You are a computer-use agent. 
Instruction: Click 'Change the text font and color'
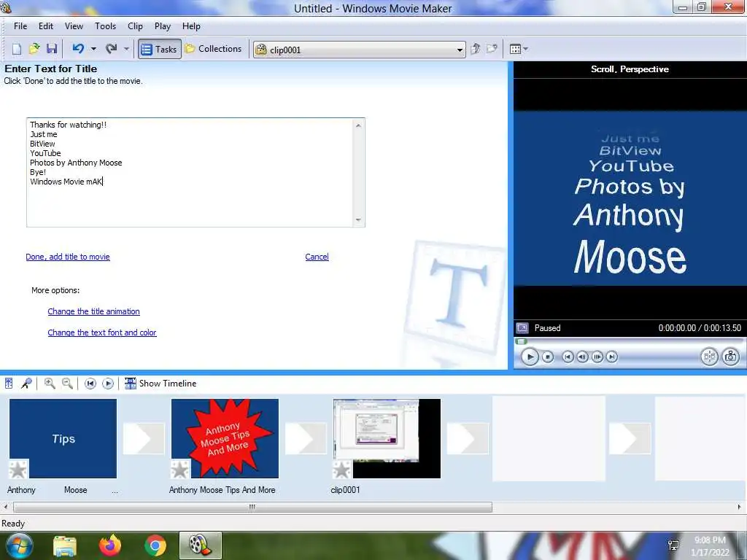click(102, 332)
